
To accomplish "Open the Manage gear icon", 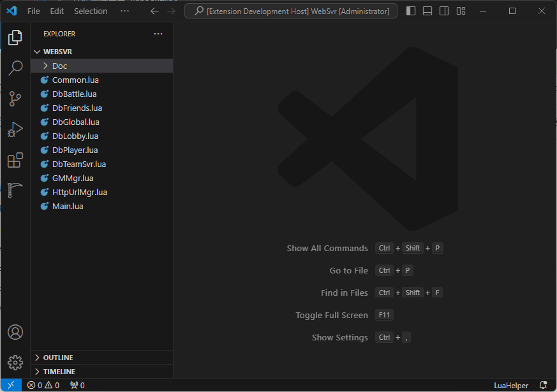I will click(15, 363).
